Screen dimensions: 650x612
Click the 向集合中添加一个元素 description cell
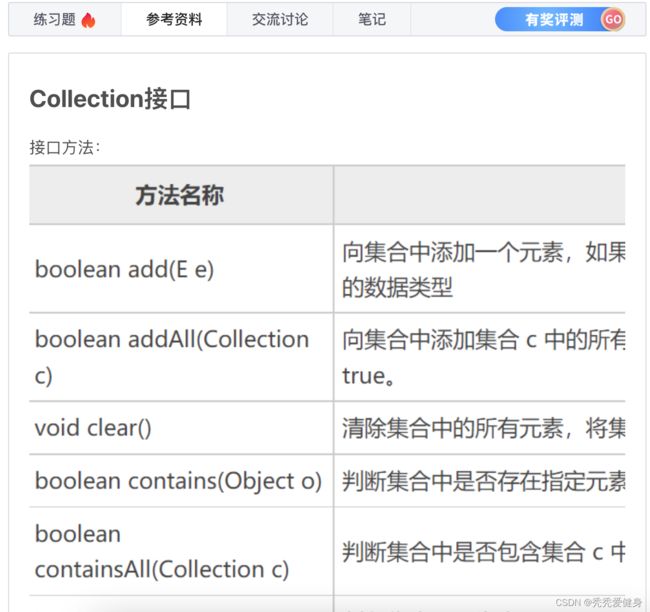tap(480, 269)
